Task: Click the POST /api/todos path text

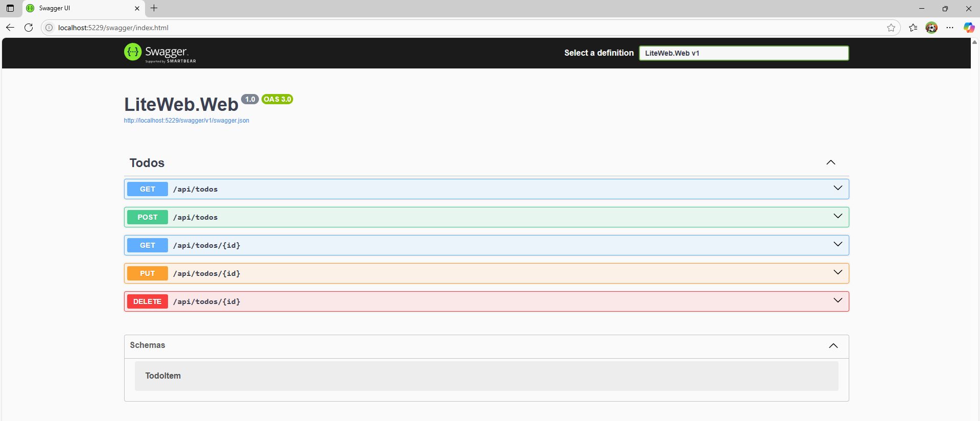Action: pyautogui.click(x=196, y=217)
